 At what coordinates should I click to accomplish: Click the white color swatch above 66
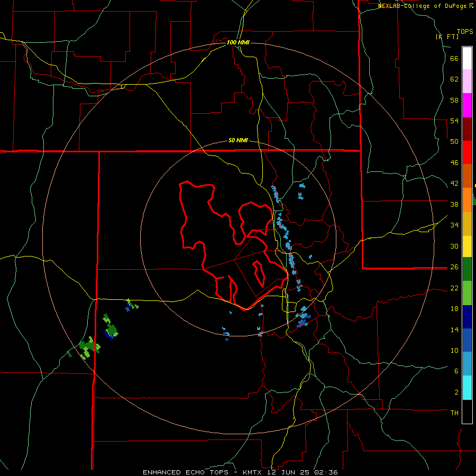pos(467,58)
